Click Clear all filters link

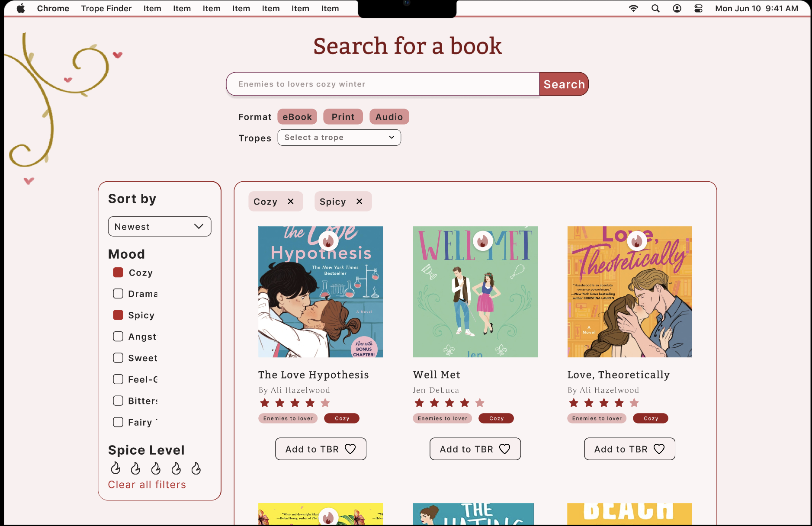pyautogui.click(x=147, y=484)
